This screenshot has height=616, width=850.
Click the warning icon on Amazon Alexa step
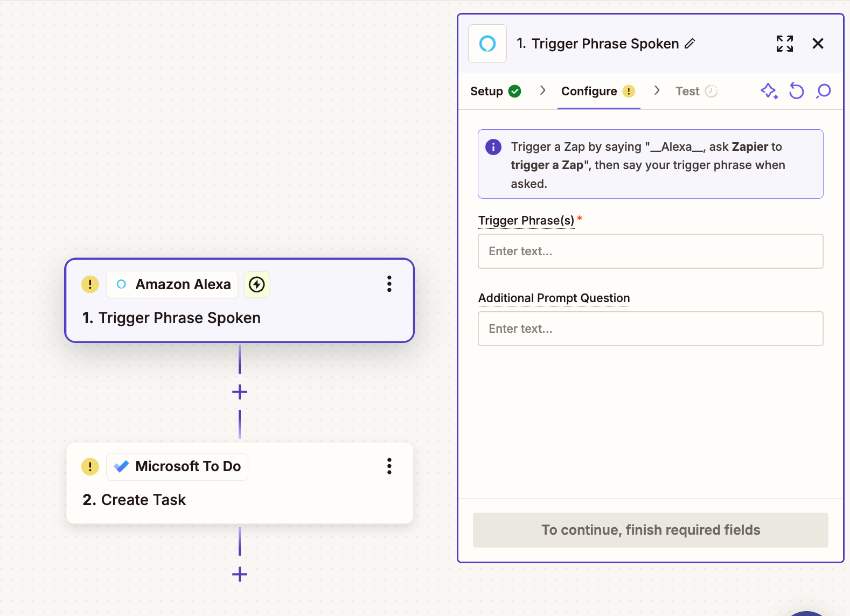pos(90,284)
